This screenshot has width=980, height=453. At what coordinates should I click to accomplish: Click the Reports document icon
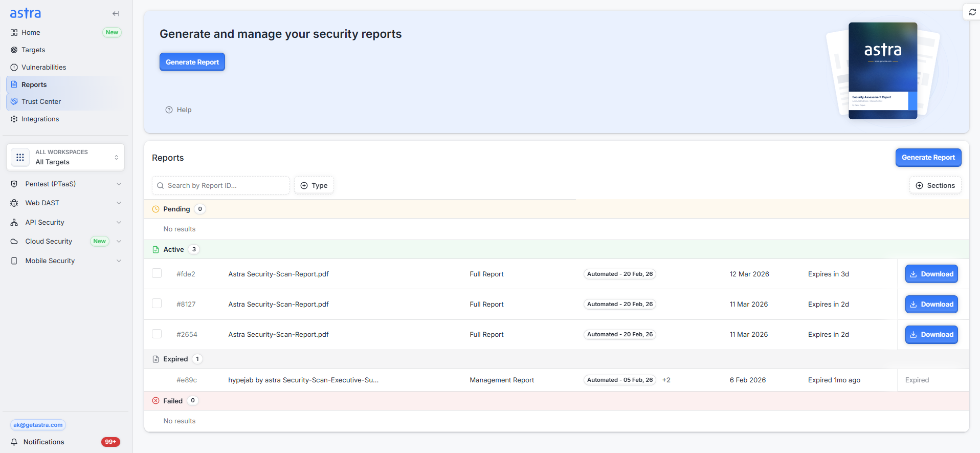pyautogui.click(x=14, y=84)
